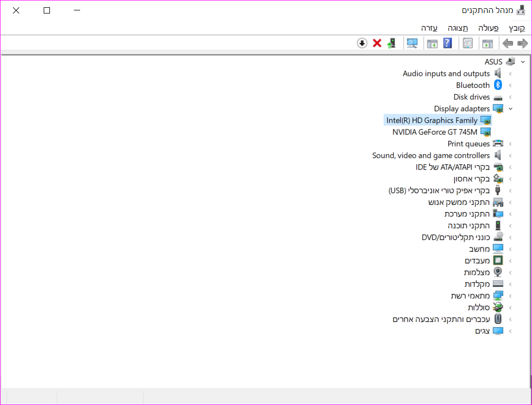
Task: Expand Sound, video and game controllers
Action: pyautogui.click(x=510, y=155)
